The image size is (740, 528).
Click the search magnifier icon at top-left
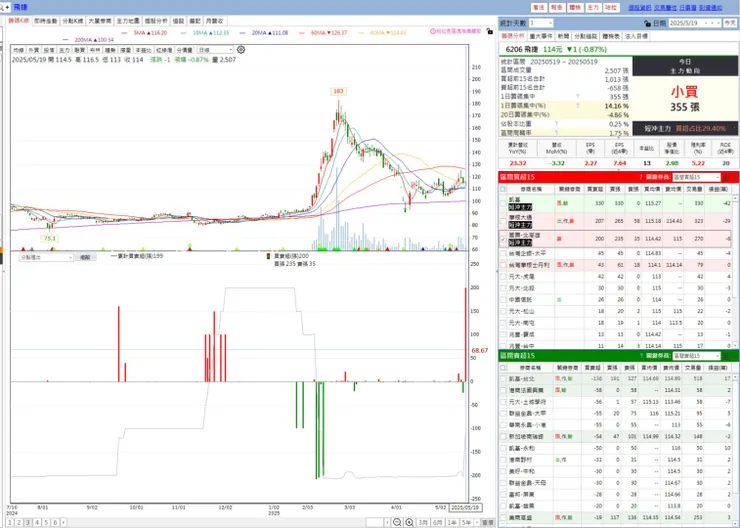2,7
